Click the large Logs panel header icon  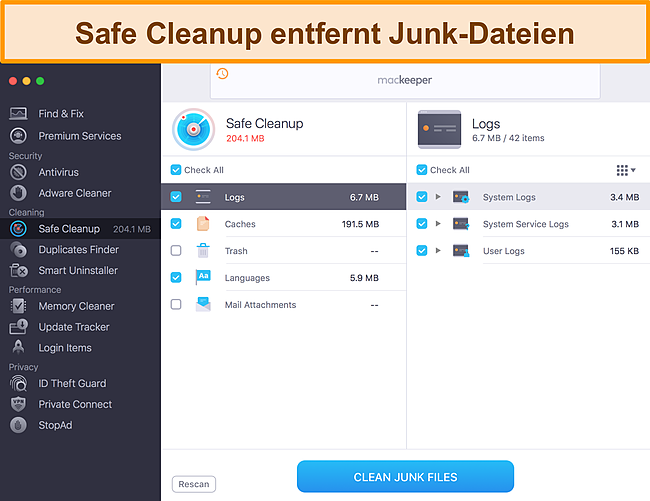pyautogui.click(x=439, y=129)
